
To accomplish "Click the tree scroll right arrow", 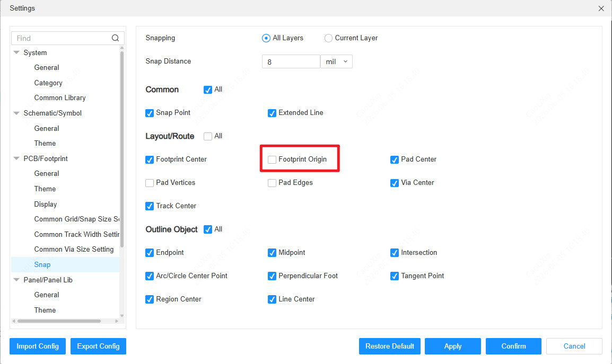I will pyautogui.click(x=116, y=321).
